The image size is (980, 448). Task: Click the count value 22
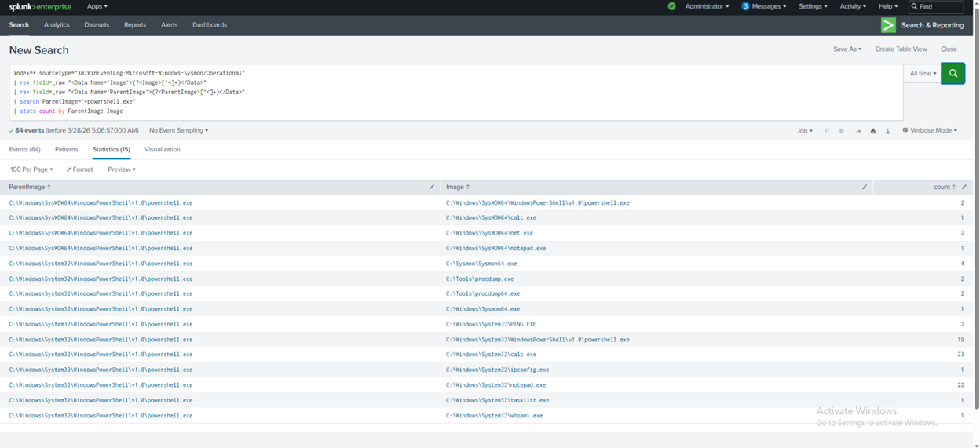point(960,385)
